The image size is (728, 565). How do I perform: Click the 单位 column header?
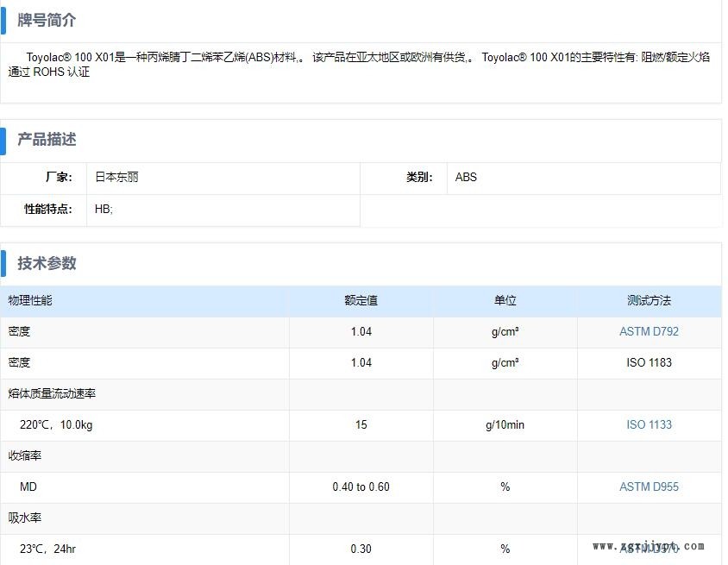tap(505, 300)
